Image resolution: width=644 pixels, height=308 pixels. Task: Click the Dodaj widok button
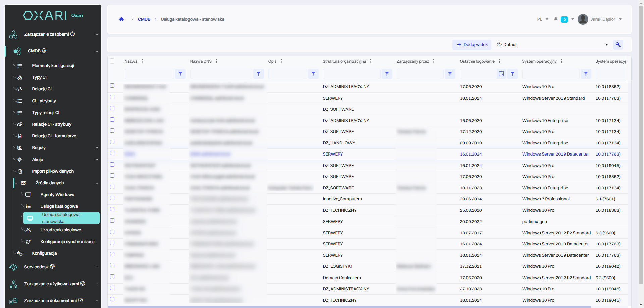point(472,45)
